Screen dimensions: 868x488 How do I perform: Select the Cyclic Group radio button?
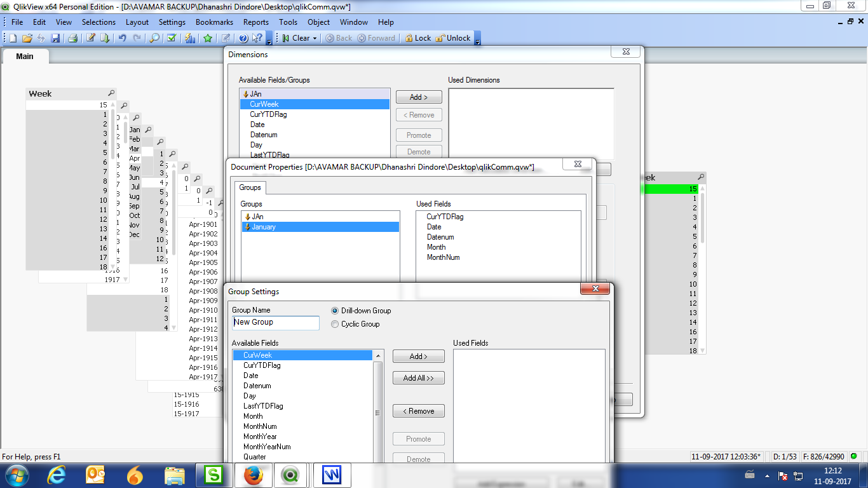coord(335,324)
